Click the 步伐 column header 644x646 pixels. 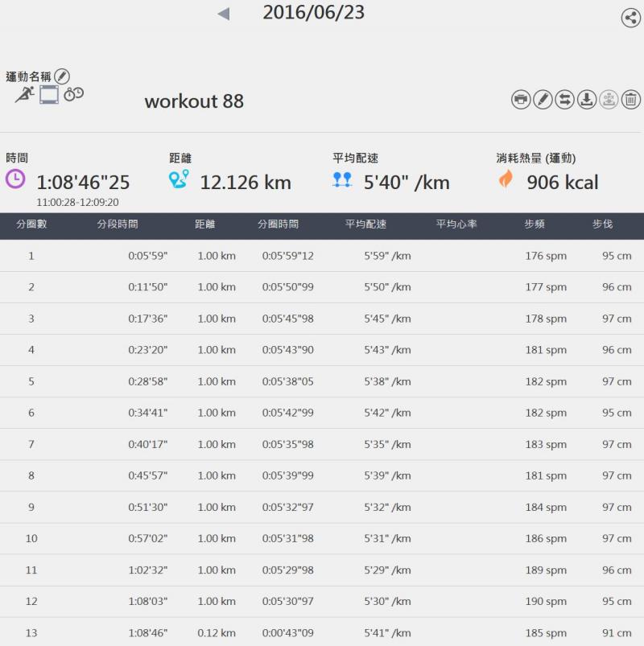point(602,224)
